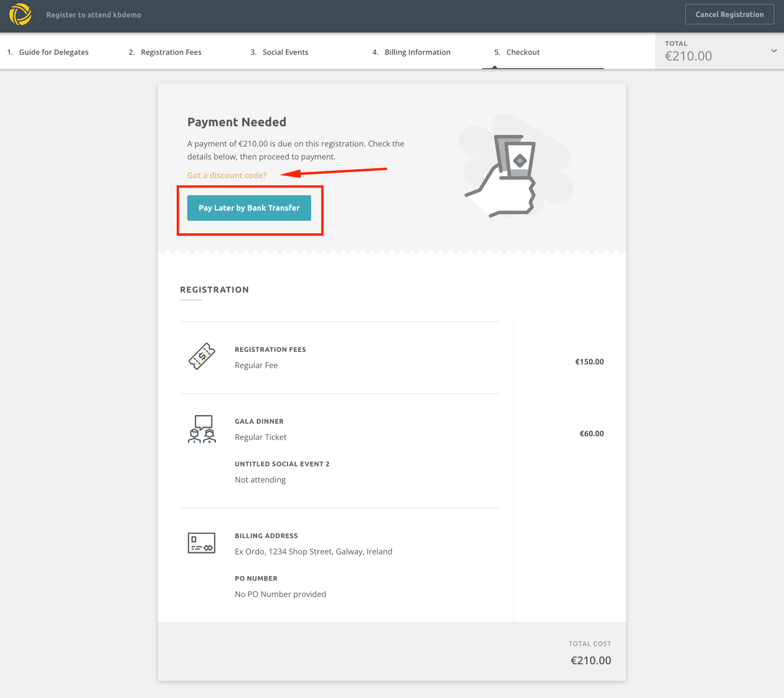Click the No PO Number provided text

(280, 594)
